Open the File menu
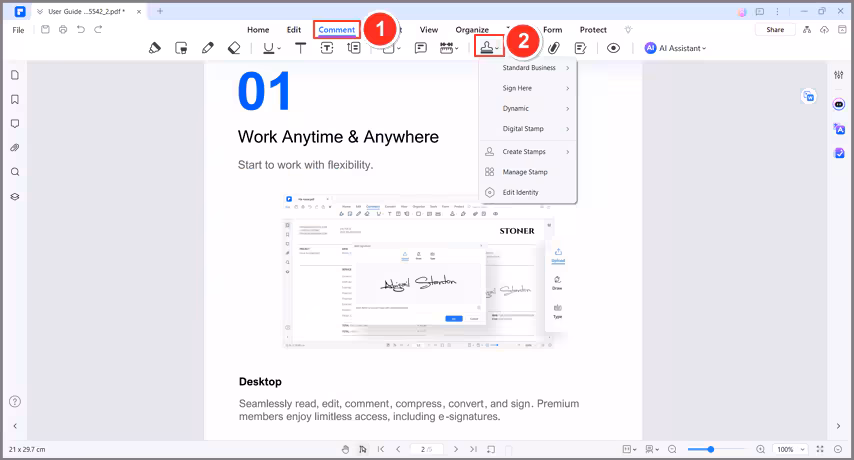854x460 pixels. pos(19,30)
